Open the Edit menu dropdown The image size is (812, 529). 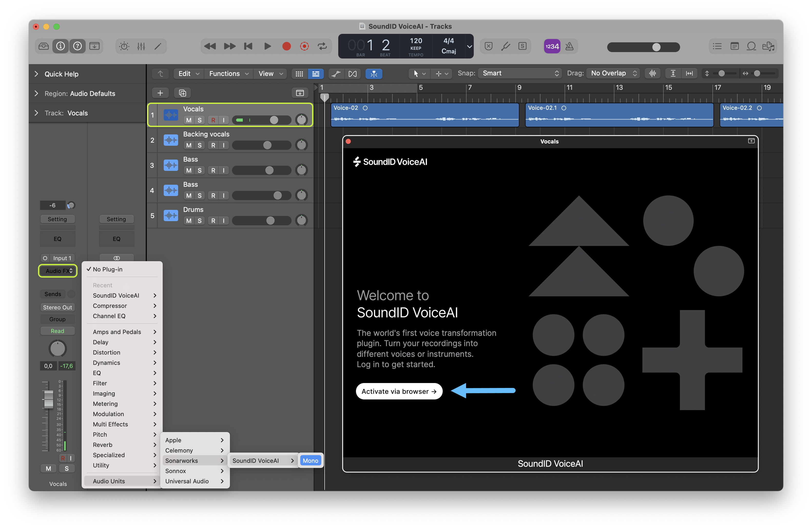coord(189,74)
